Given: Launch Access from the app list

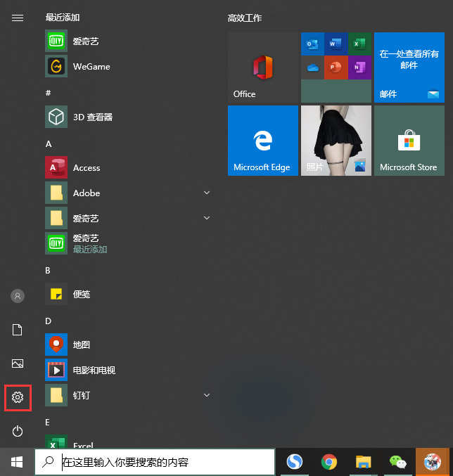Looking at the screenshot, I should coord(127,167).
